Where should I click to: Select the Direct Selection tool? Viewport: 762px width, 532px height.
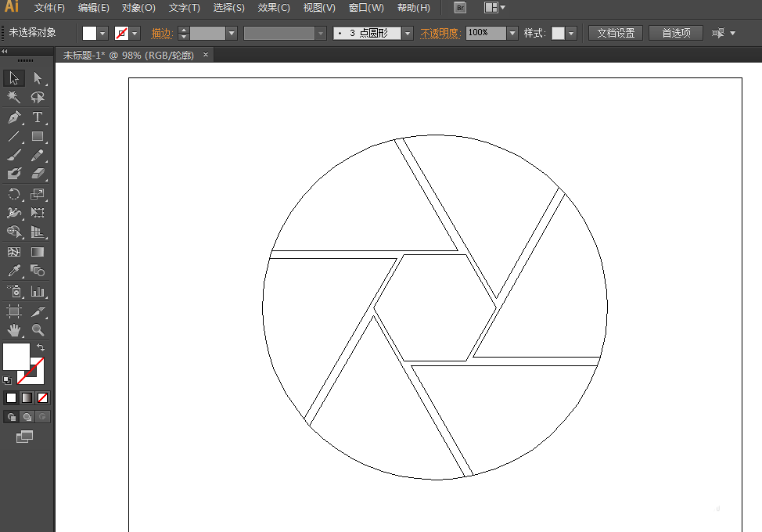[x=38, y=78]
